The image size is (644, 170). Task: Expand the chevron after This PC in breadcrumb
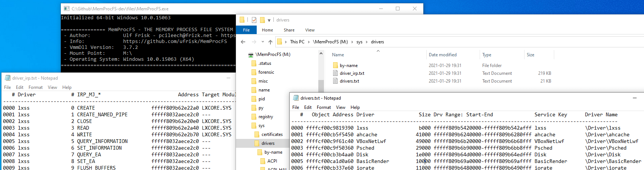click(x=309, y=42)
